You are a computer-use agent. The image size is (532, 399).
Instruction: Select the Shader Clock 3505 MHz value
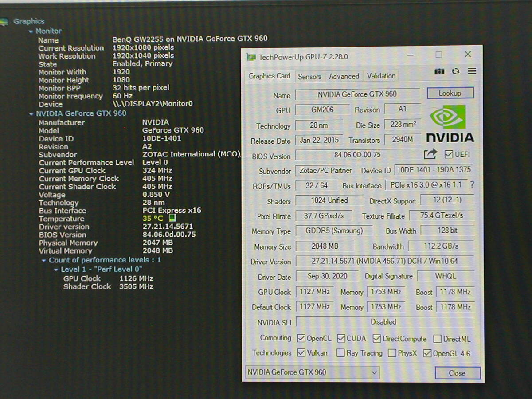pos(136,286)
